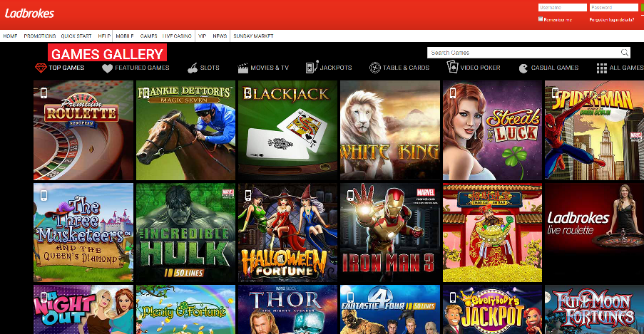Focus the Username input field
This screenshot has height=334, width=644.
563,7
